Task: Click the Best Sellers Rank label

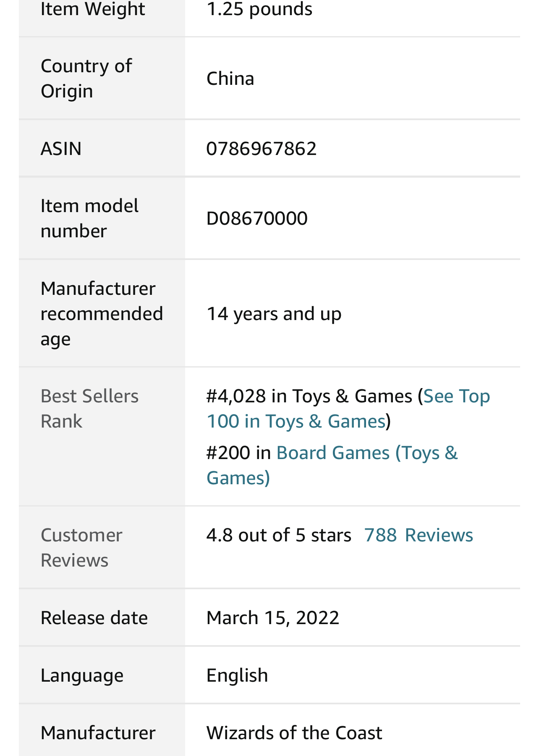Action: [x=89, y=409]
